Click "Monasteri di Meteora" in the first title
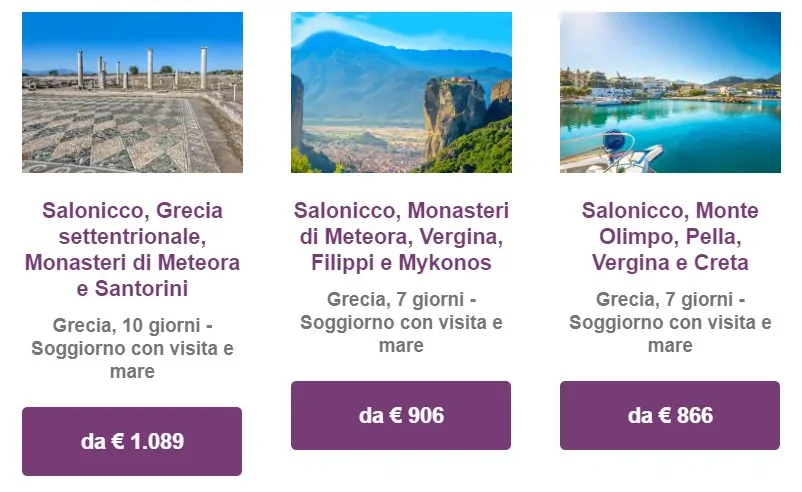 pyautogui.click(x=132, y=263)
